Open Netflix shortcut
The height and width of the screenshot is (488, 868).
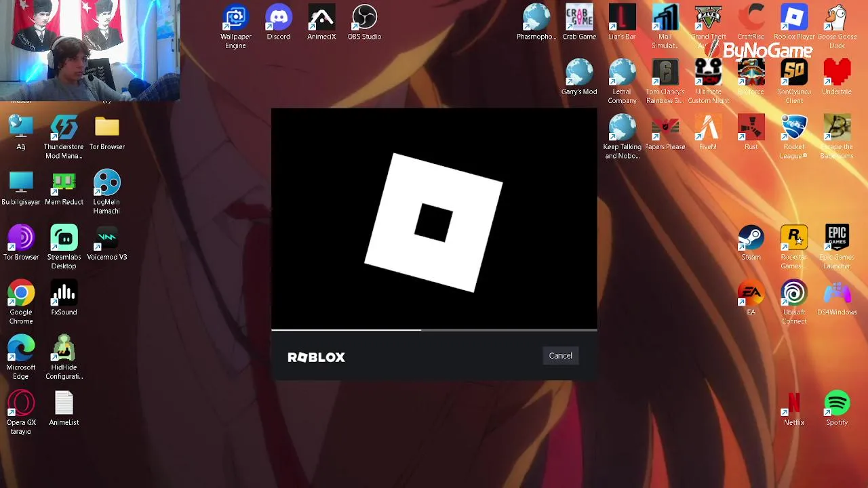[794, 409]
